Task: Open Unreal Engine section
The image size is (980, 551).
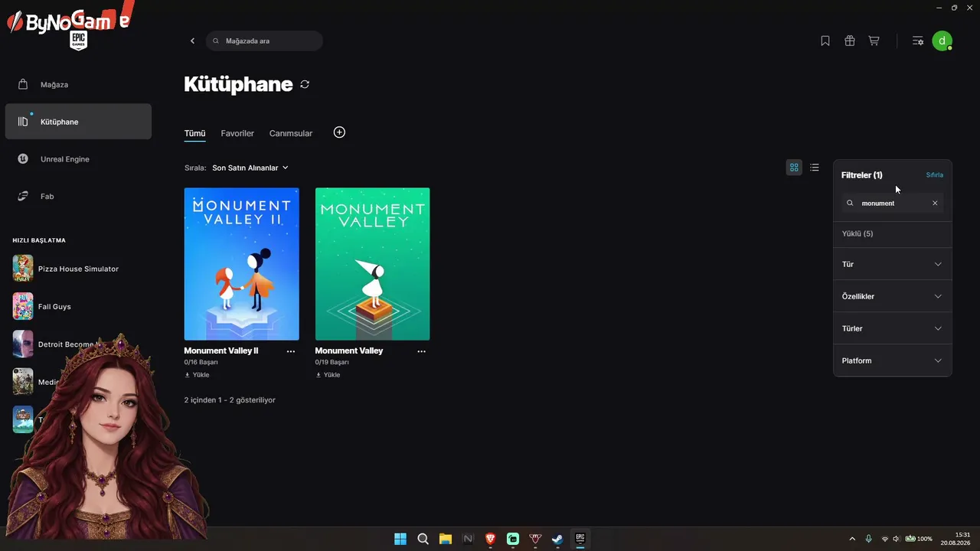Action: (78, 159)
